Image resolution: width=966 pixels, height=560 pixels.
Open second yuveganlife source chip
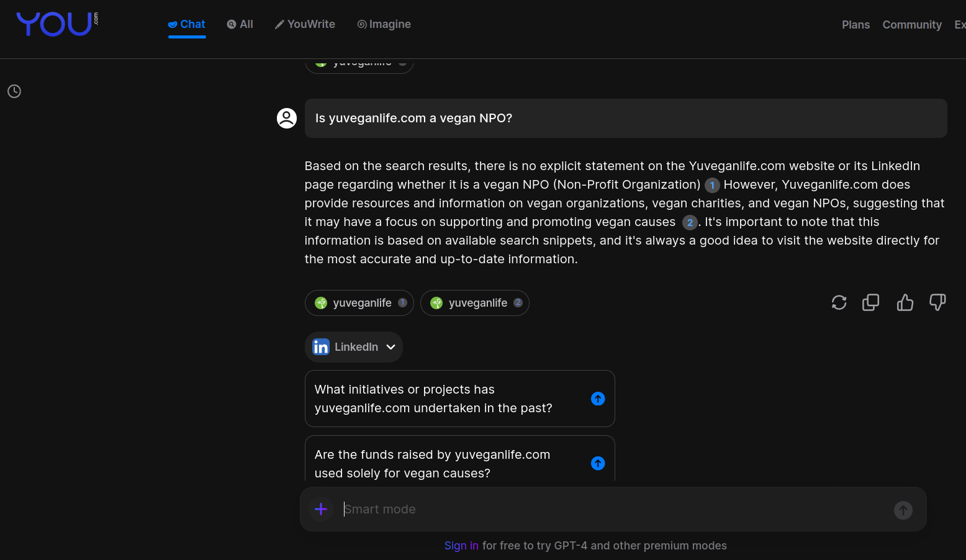coord(475,303)
